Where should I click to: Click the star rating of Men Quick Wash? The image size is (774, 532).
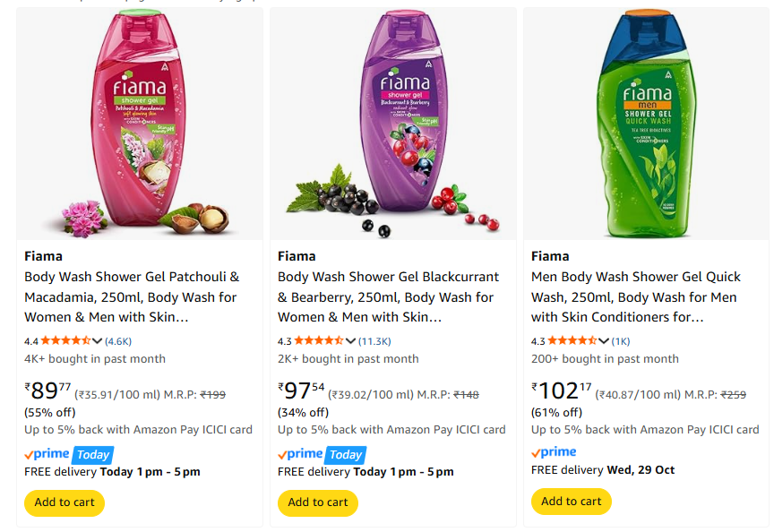tap(572, 340)
